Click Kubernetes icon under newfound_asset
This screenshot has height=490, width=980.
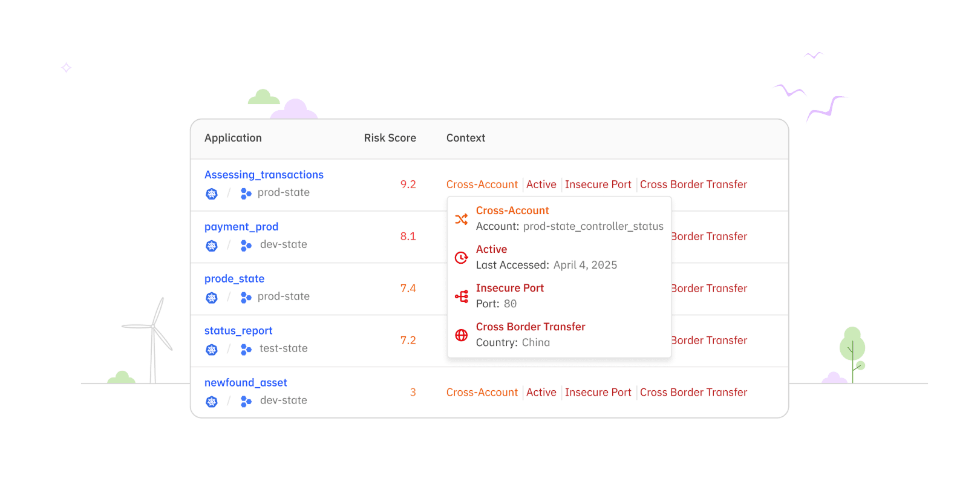pos(212,402)
